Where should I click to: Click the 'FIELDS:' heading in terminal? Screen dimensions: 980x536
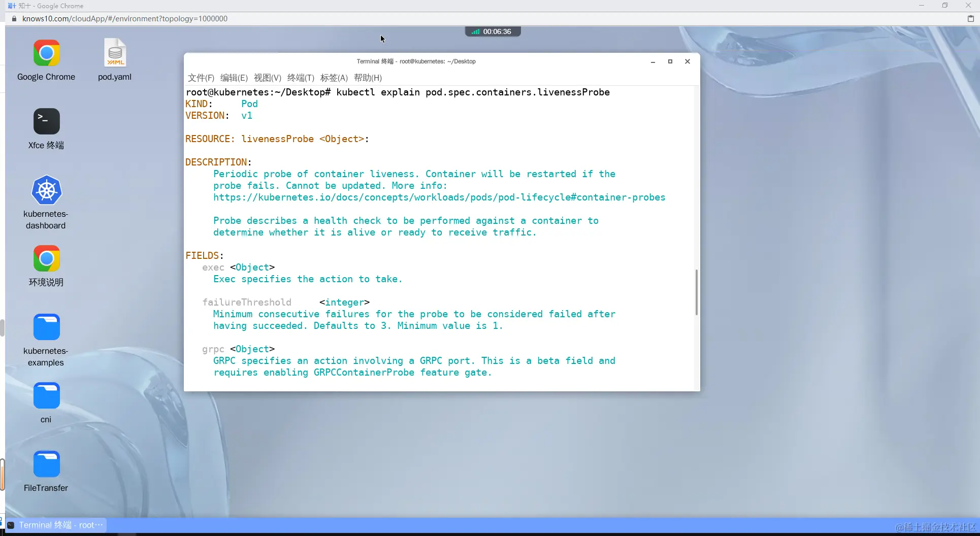pyautogui.click(x=205, y=256)
